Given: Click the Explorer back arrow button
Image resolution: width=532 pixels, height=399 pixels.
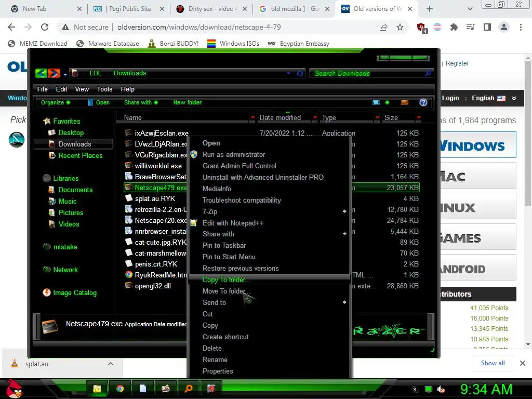Looking at the screenshot, I should tap(41, 73).
